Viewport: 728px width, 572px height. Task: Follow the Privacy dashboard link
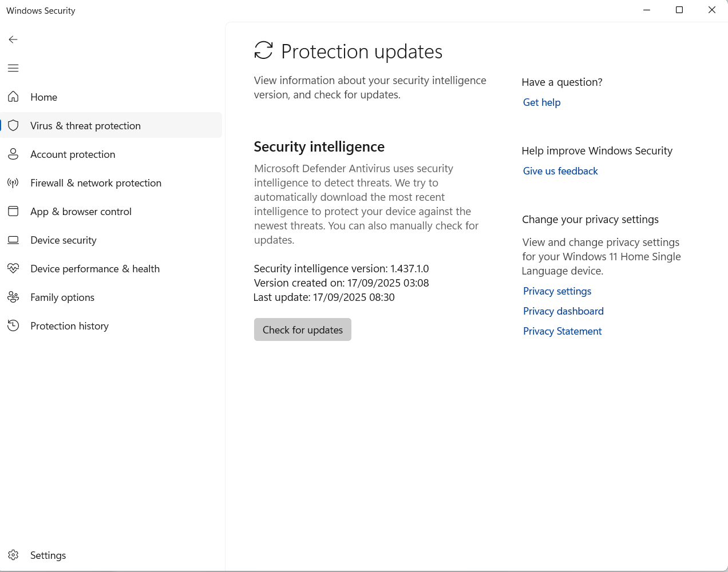click(x=563, y=311)
